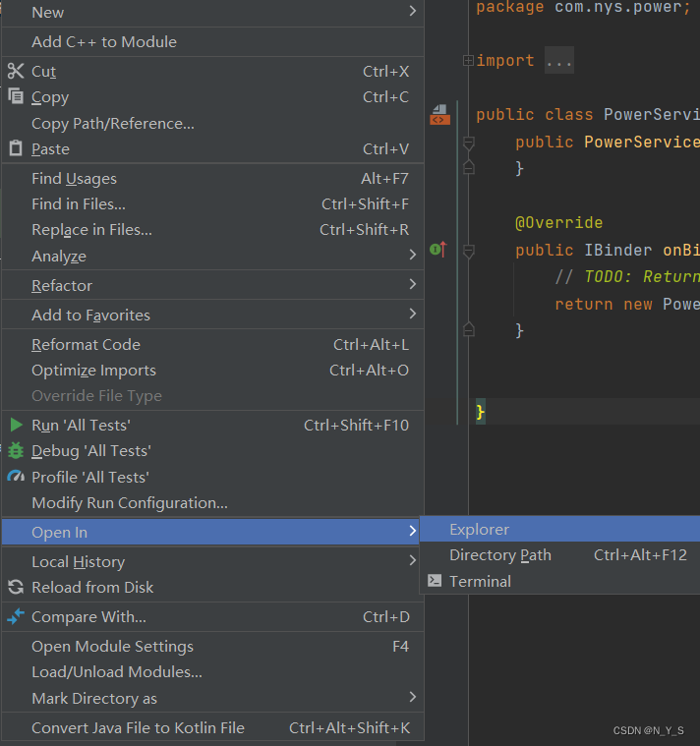
Task: Click the Compare With arrows icon
Action: 15,617
